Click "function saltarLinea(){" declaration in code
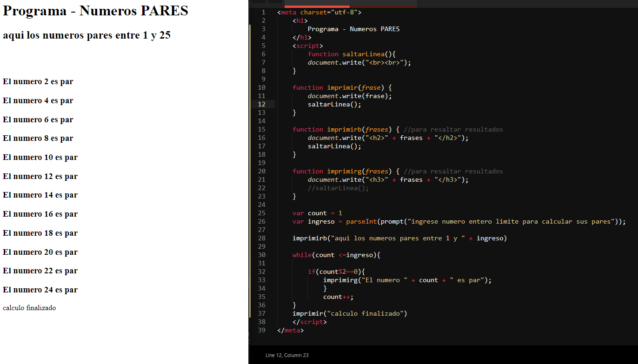The width and height of the screenshot is (638, 364). click(352, 54)
